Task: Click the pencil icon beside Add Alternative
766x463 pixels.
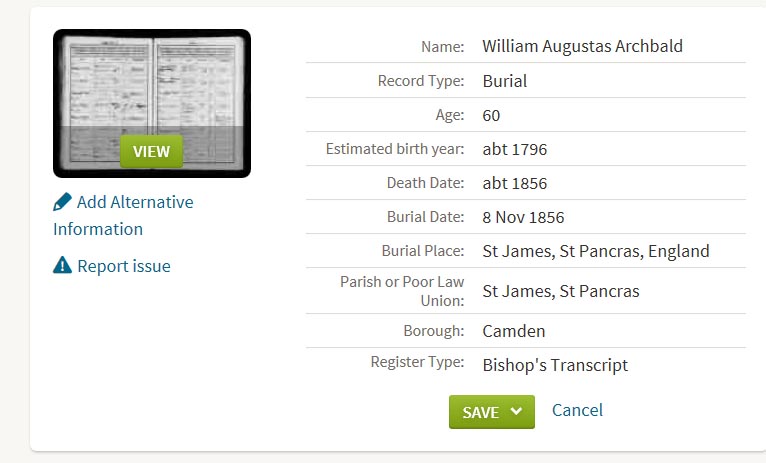Action: 62,202
